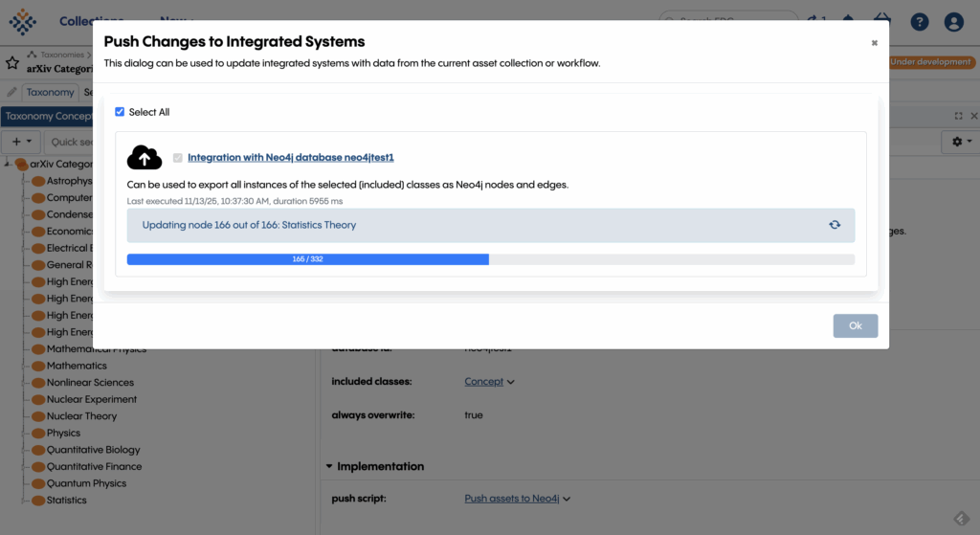Collapse the Implementation section
The height and width of the screenshot is (535, 980).
click(329, 467)
